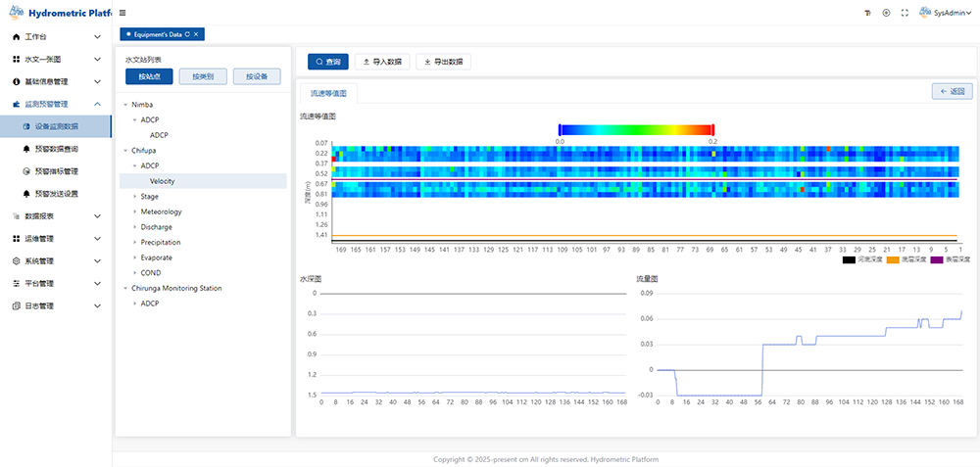Toggle fullscreen mode icon
The width and height of the screenshot is (980, 467).
click(905, 13)
